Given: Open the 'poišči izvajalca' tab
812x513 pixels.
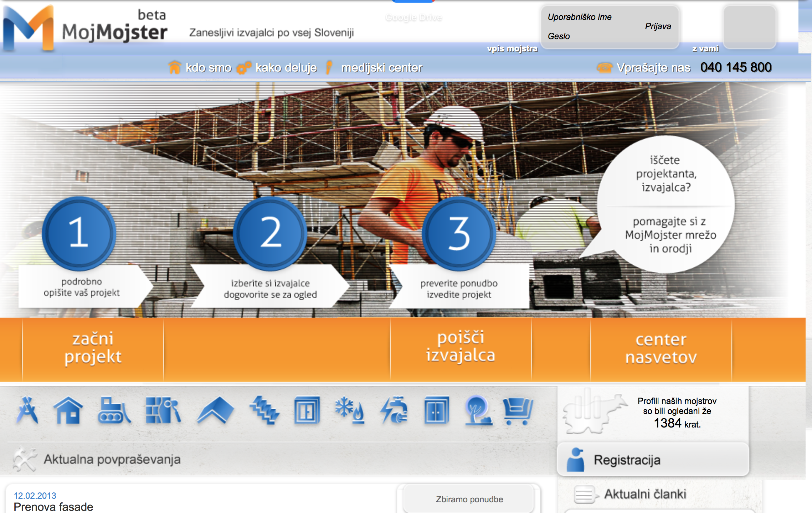Looking at the screenshot, I should point(461,347).
